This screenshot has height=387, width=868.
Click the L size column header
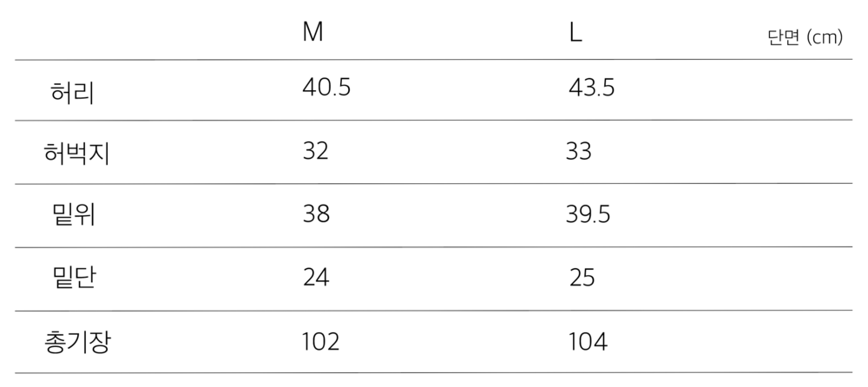pyautogui.click(x=575, y=33)
